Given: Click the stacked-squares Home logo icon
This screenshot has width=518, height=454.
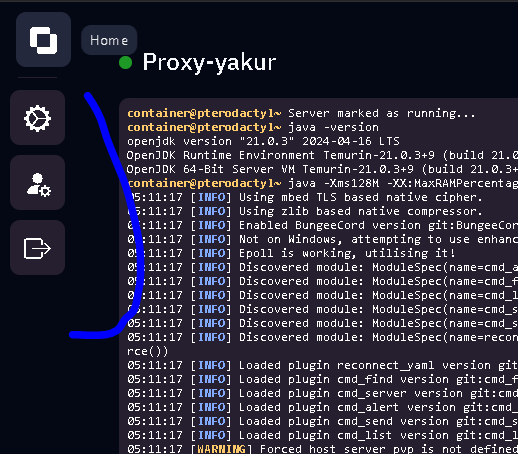Looking at the screenshot, I should (x=43, y=40).
